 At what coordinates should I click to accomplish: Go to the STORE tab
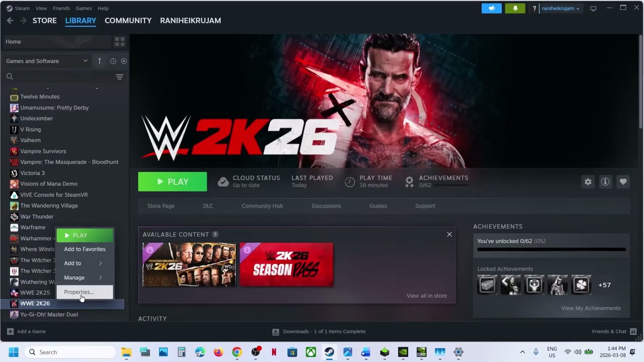point(45,21)
